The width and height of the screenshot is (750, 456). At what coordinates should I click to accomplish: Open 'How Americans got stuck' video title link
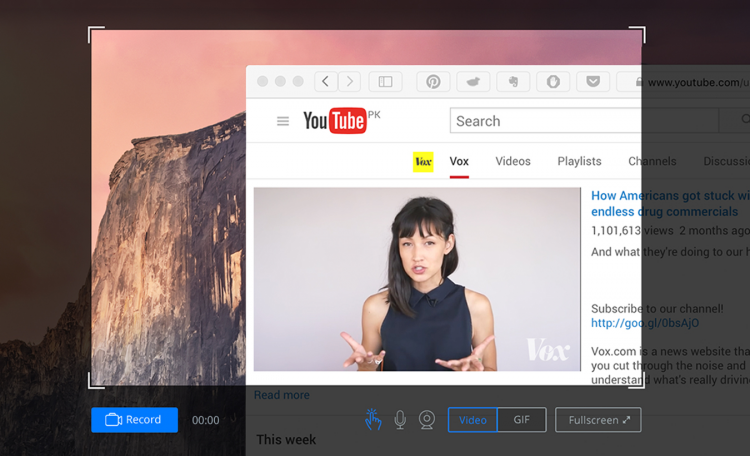click(670, 203)
